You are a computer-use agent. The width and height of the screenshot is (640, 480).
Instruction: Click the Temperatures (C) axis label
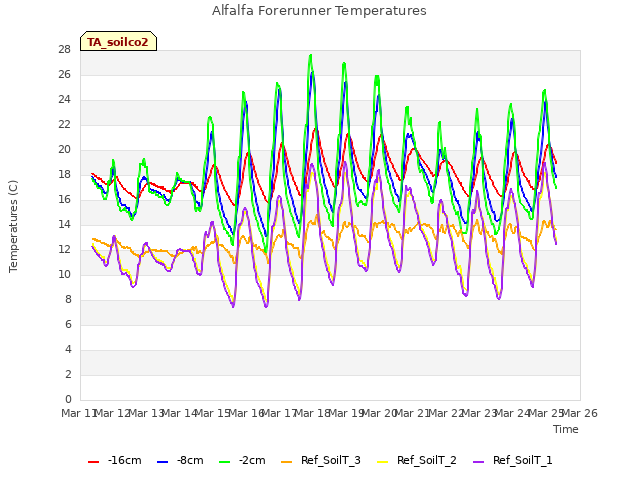(x=13, y=226)
